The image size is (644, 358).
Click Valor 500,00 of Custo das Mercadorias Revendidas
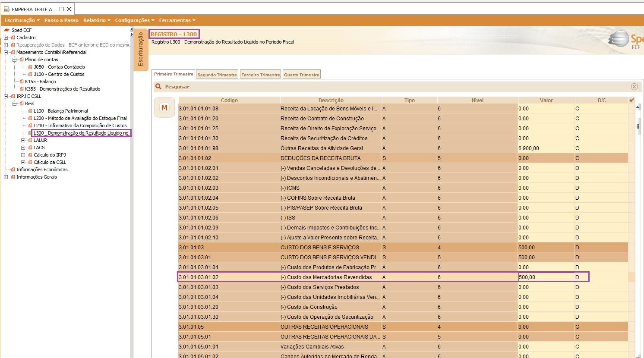coord(546,277)
